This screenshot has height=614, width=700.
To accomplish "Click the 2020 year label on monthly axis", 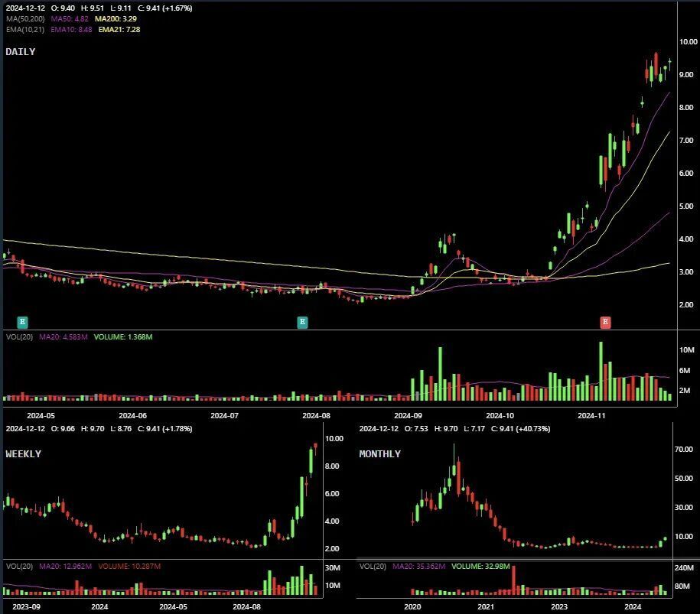I will pos(412,607).
